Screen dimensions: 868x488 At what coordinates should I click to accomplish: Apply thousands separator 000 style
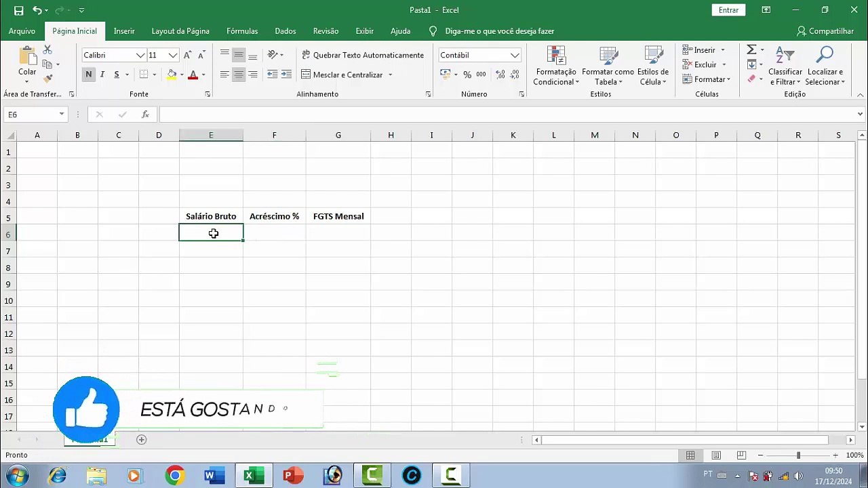[x=481, y=75]
